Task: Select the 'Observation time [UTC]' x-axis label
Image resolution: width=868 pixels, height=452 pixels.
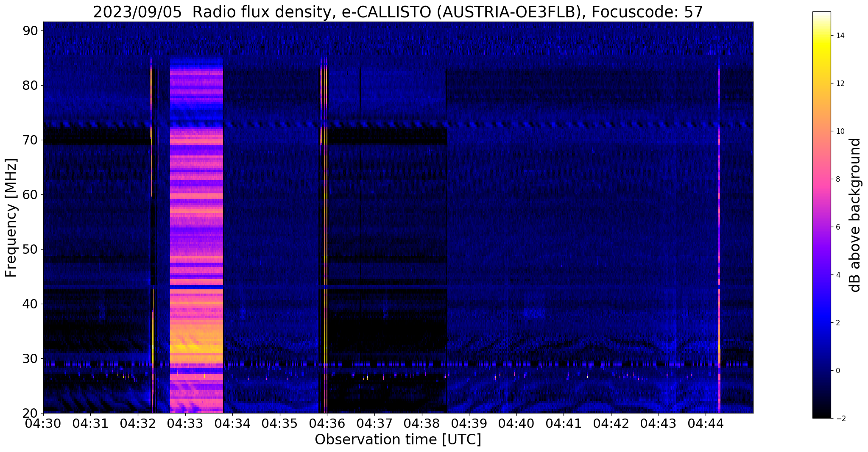Action: tap(398, 440)
